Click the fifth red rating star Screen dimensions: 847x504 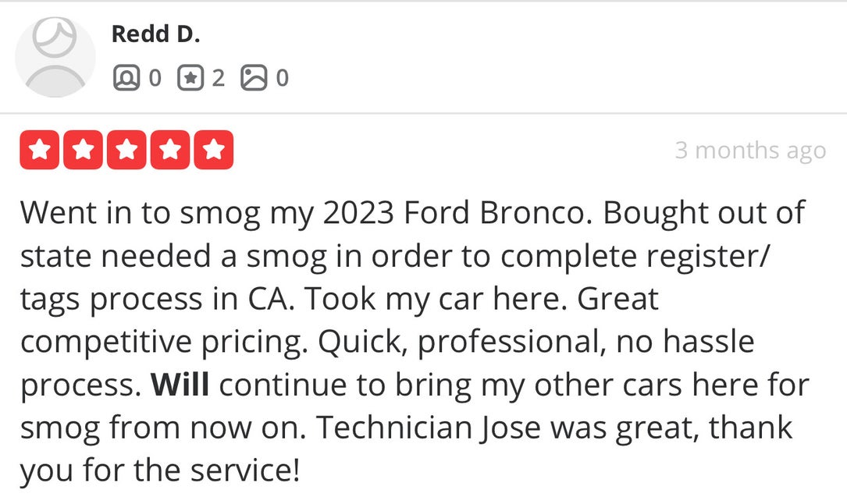click(x=213, y=150)
